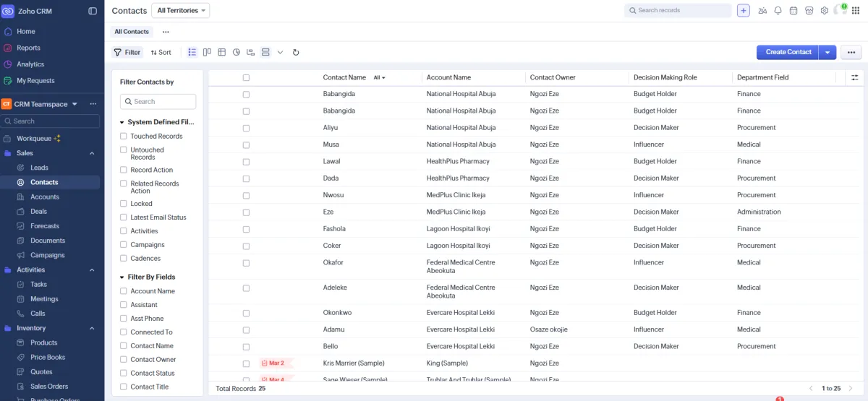The height and width of the screenshot is (401, 868).
Task: Collapse the Filter By Fields section
Action: pos(122,277)
